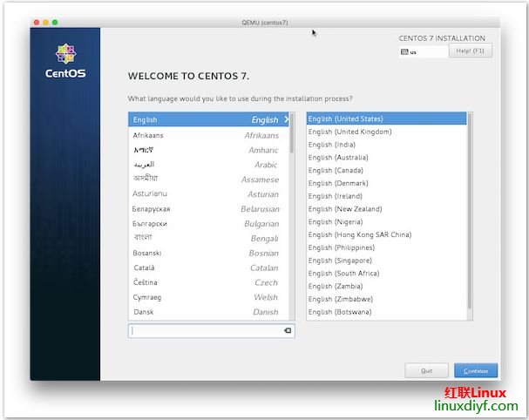Click the language list scrollbar
This screenshot has height=420, width=529.
[291, 135]
